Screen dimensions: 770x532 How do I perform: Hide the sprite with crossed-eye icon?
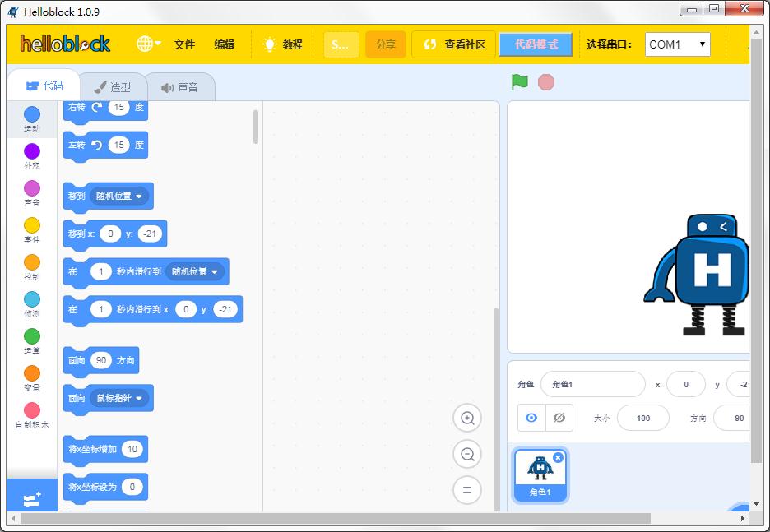point(559,418)
